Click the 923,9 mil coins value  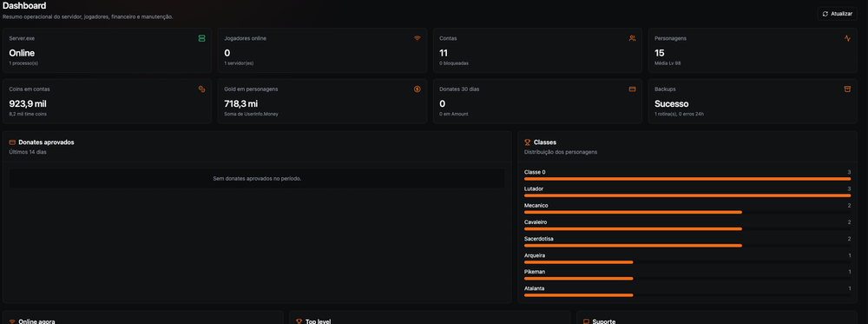[28, 103]
